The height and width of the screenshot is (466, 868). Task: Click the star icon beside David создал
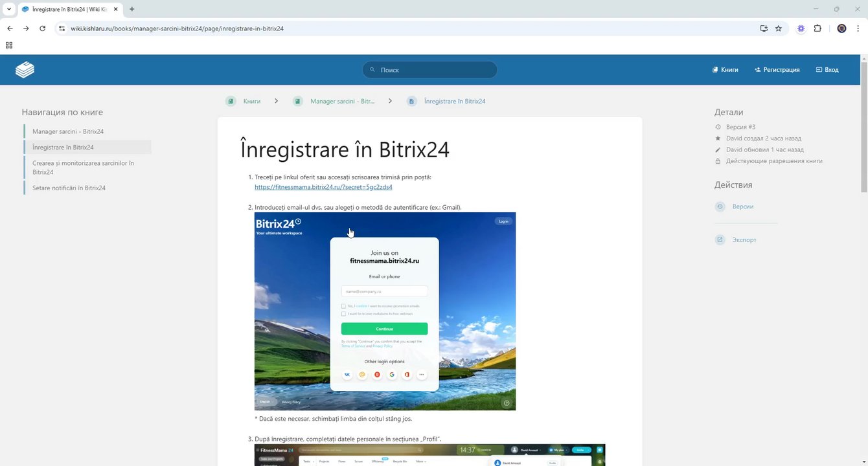tap(718, 139)
